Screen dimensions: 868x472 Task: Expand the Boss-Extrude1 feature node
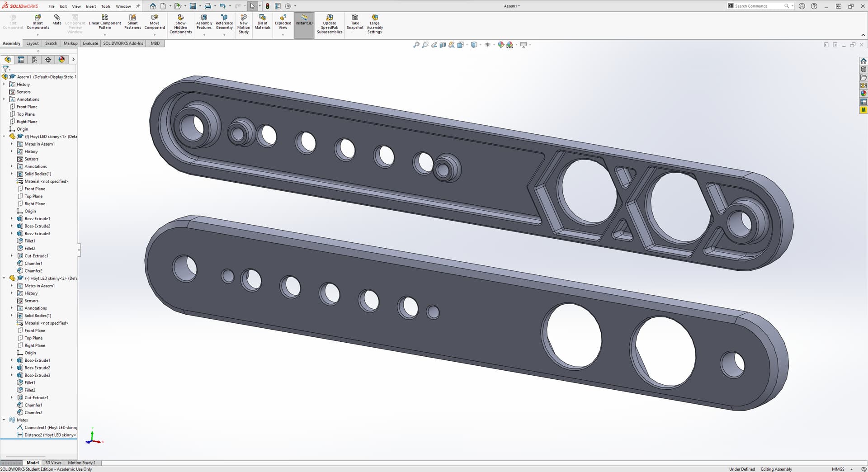[x=12, y=219]
